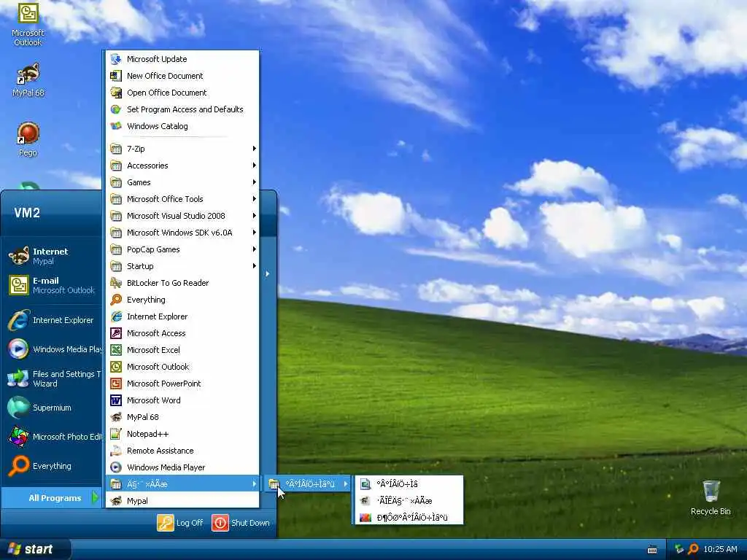747x560 pixels.
Task: Click the Shut Down button
Action: click(x=241, y=523)
